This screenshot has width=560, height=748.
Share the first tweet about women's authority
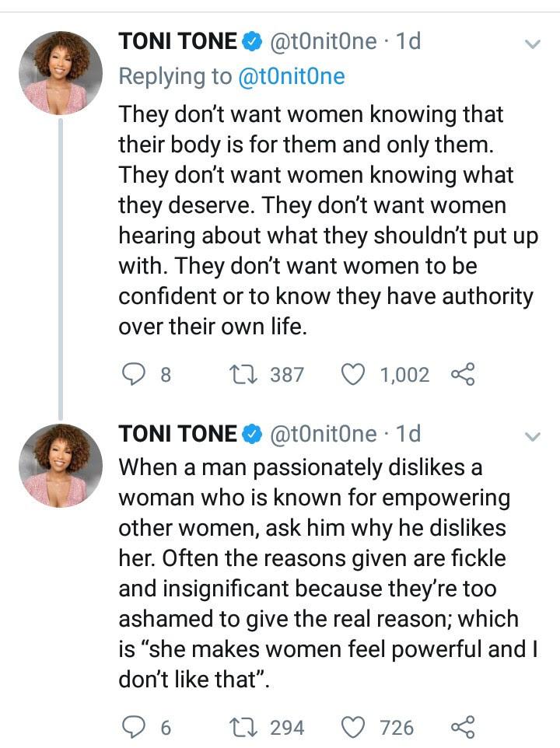tap(463, 375)
